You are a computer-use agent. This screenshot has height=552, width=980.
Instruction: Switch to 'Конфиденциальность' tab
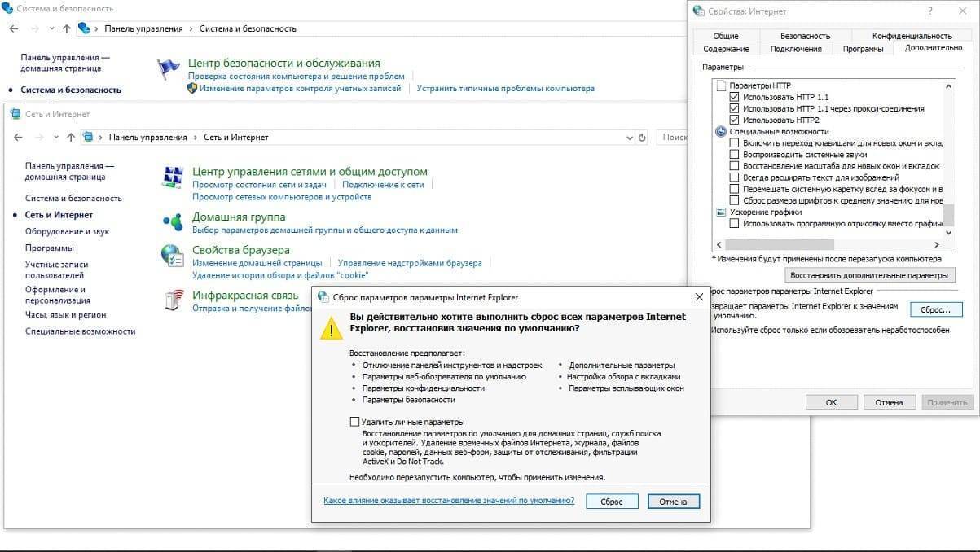[x=912, y=36]
